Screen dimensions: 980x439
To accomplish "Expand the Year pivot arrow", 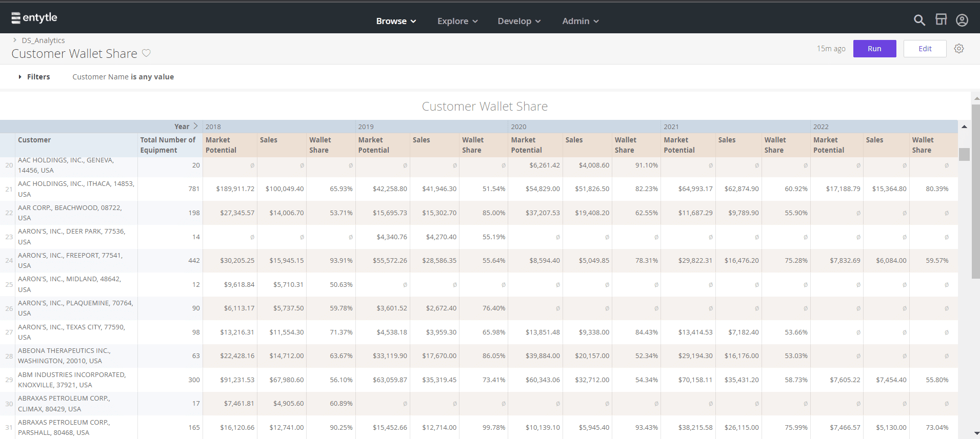I will (195, 126).
